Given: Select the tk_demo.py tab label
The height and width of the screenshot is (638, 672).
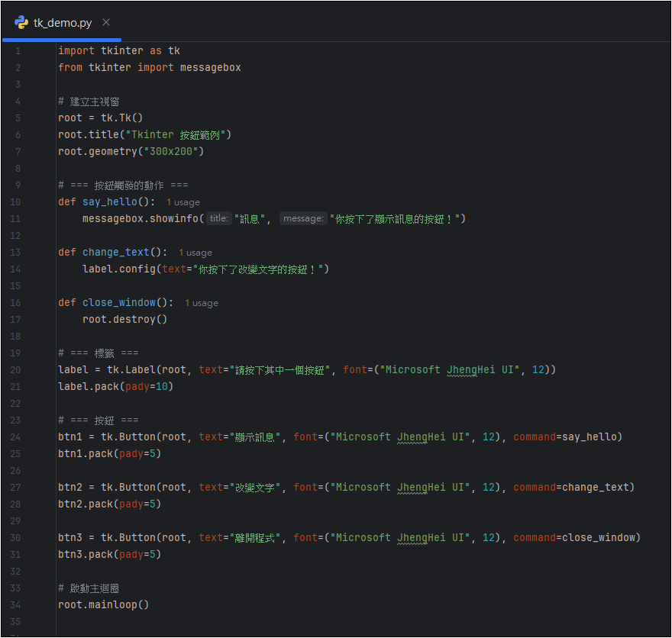Looking at the screenshot, I should point(63,22).
